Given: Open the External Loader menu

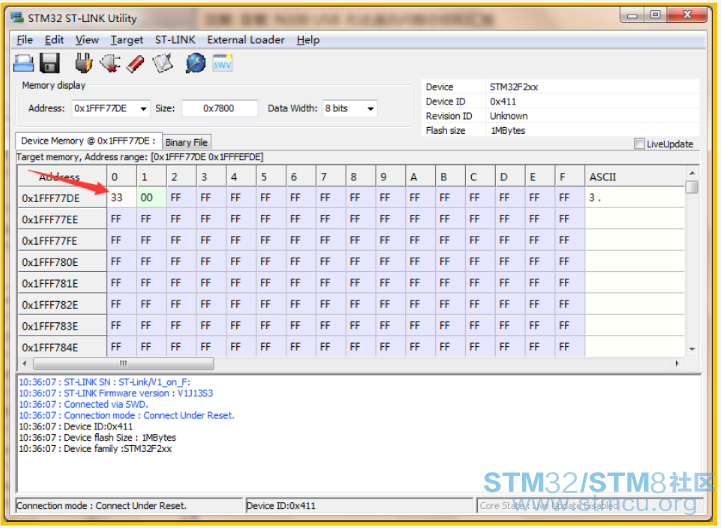Looking at the screenshot, I should [246, 40].
